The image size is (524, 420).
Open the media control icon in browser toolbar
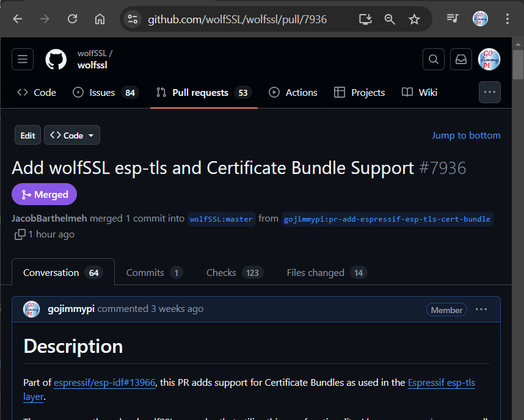click(x=453, y=18)
